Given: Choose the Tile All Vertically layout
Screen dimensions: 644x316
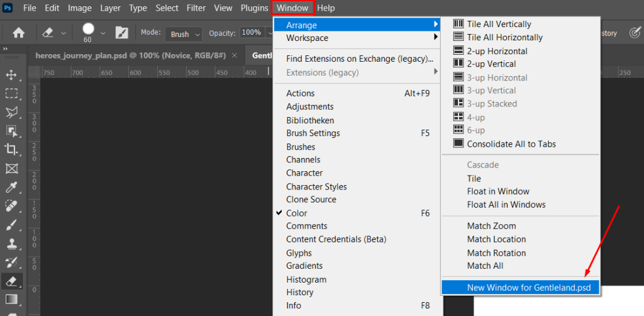Looking at the screenshot, I should pyautogui.click(x=498, y=24).
